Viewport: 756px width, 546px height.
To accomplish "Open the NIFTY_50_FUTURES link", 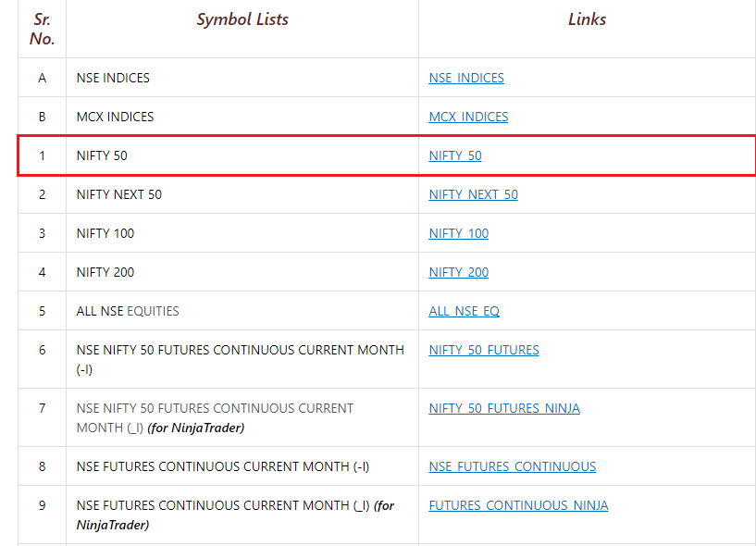I will (484, 350).
